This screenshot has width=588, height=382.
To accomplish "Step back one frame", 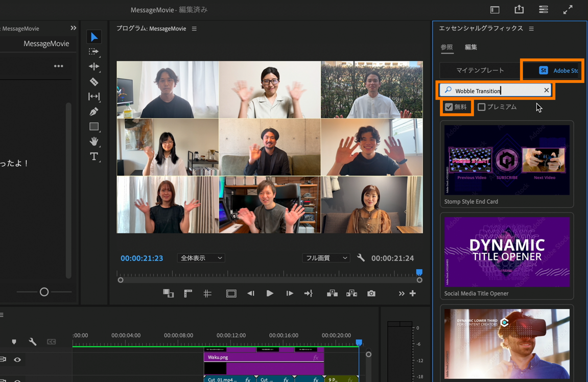I will coord(251,293).
